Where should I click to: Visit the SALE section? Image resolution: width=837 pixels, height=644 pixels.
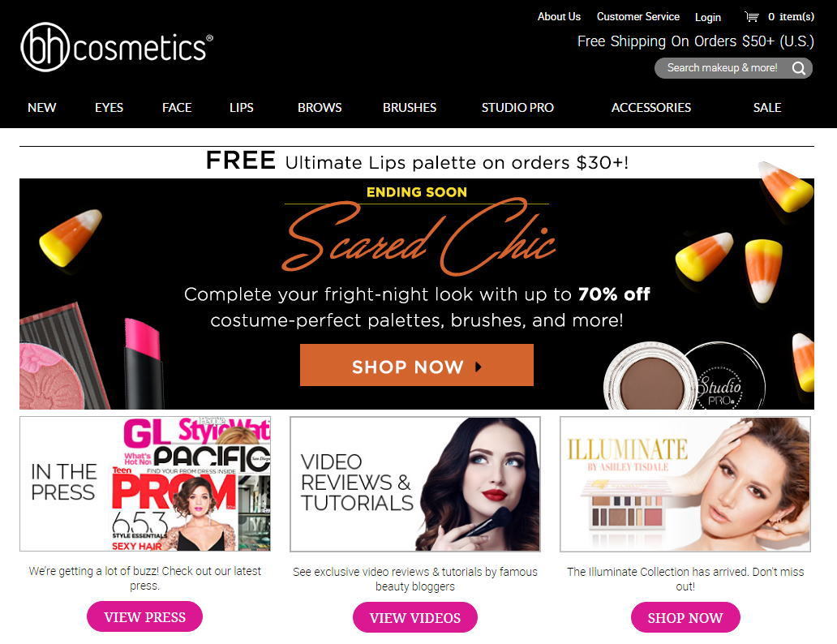coord(767,107)
